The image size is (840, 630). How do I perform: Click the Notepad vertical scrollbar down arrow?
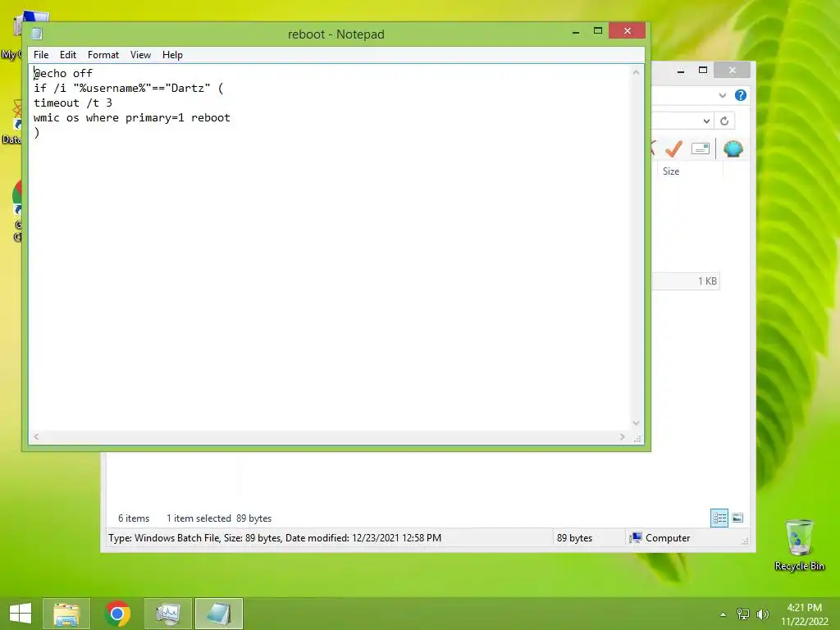pyautogui.click(x=636, y=422)
